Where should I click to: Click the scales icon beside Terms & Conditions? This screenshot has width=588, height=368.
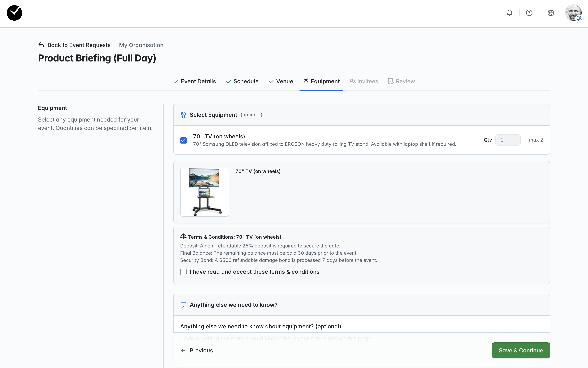point(183,237)
